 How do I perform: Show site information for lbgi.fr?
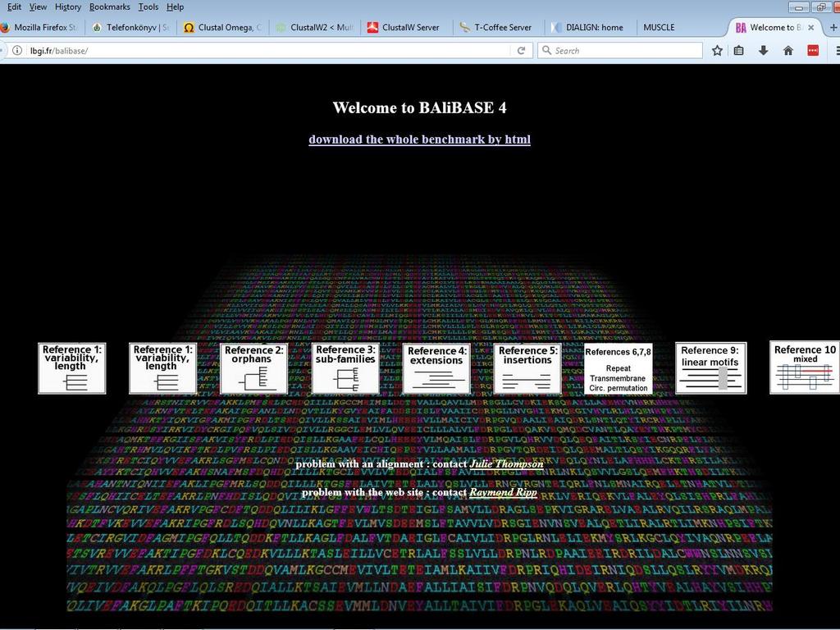coord(17,50)
